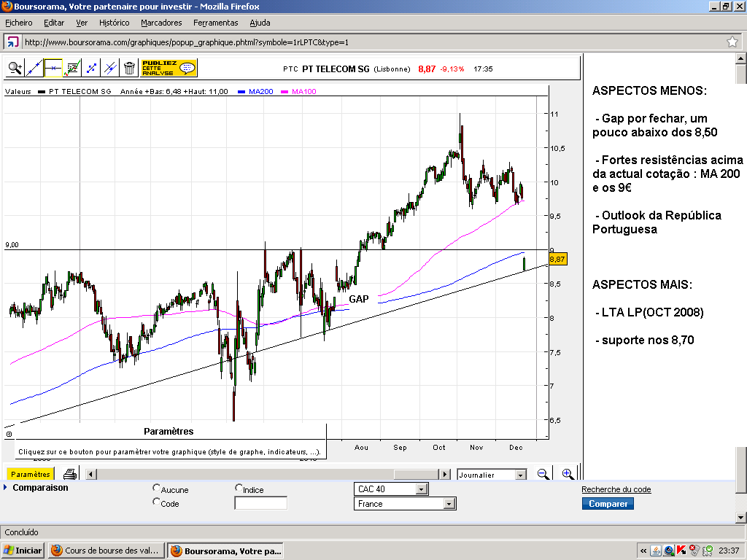Click the yellow 8,87 price marker
747x560 pixels.
pyautogui.click(x=557, y=260)
